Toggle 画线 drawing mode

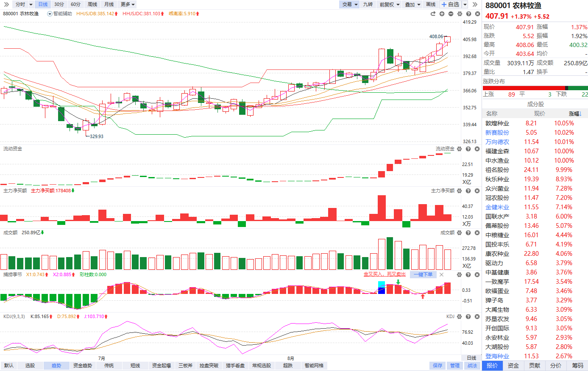(431, 4)
